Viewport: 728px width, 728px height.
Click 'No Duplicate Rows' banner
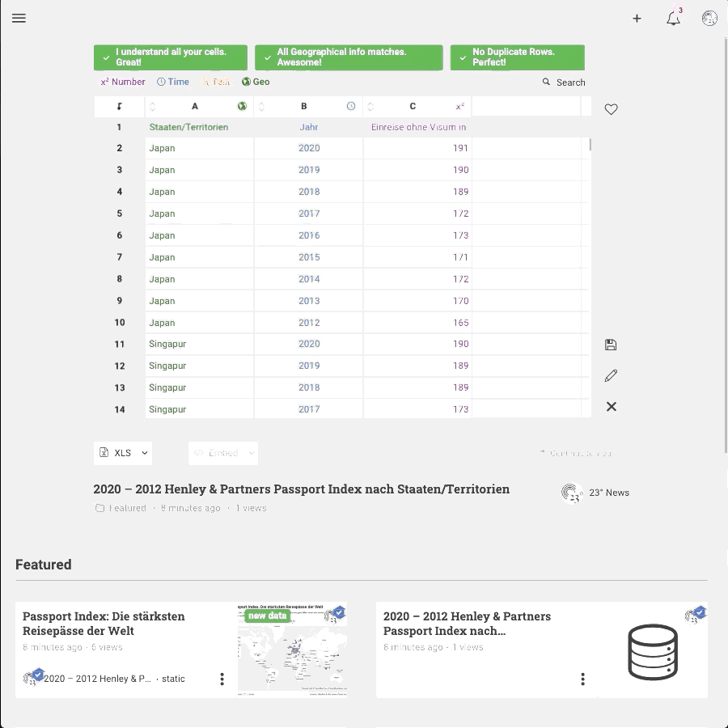coord(517,57)
